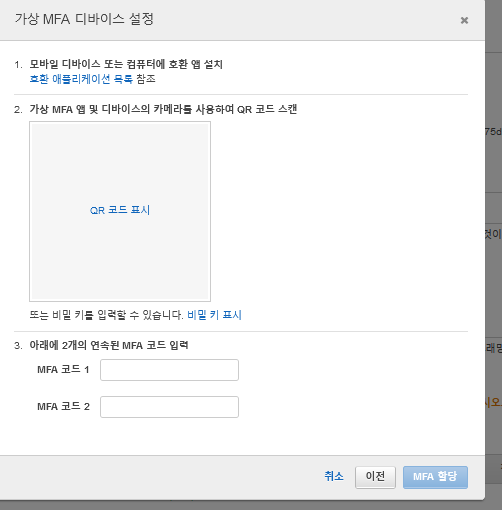This screenshot has height=510, width=502.
Task: Click the dialog title 가상 MFA 디바이스 설정
Action: tap(84, 19)
